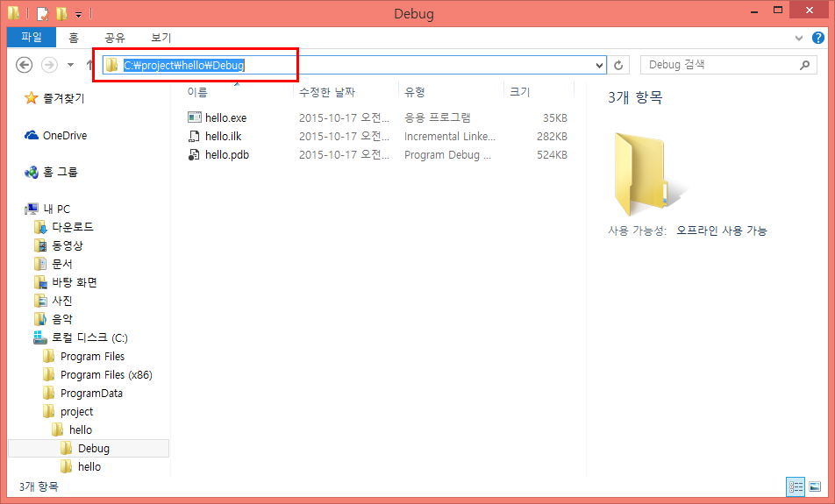The height and width of the screenshot is (504, 835).
Task: Sort by the 수정한 날짜 column header
Action: click(x=327, y=92)
